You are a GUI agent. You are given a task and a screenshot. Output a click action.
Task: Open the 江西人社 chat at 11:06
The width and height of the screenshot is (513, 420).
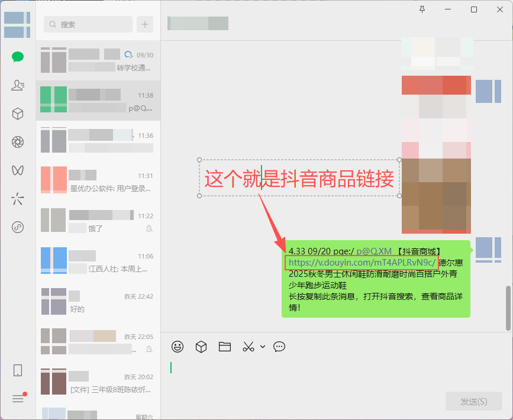point(98,261)
